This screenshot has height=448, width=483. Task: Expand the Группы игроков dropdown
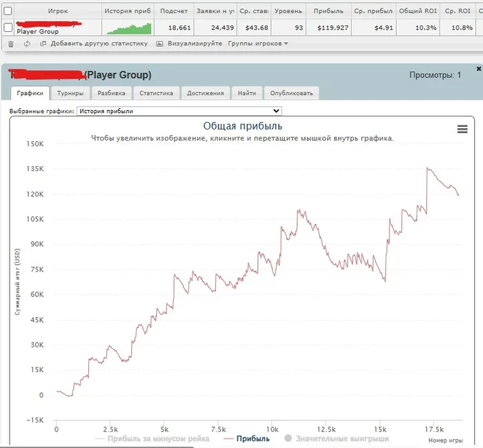pos(258,43)
